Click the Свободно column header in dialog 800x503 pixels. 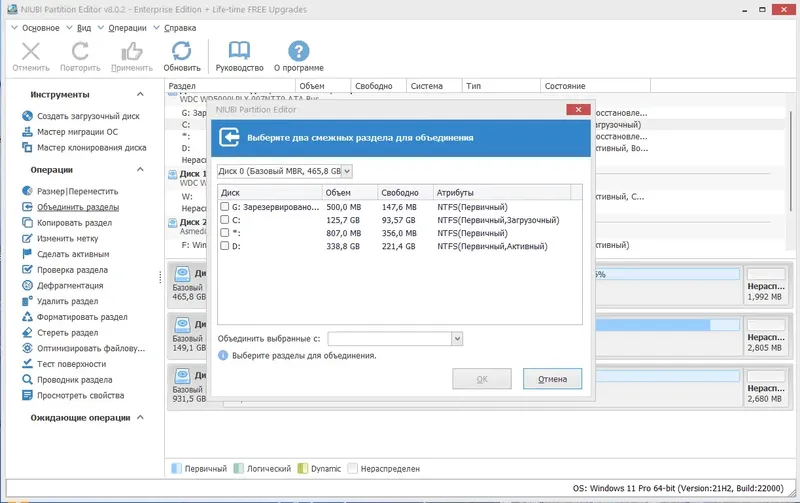pyautogui.click(x=405, y=192)
